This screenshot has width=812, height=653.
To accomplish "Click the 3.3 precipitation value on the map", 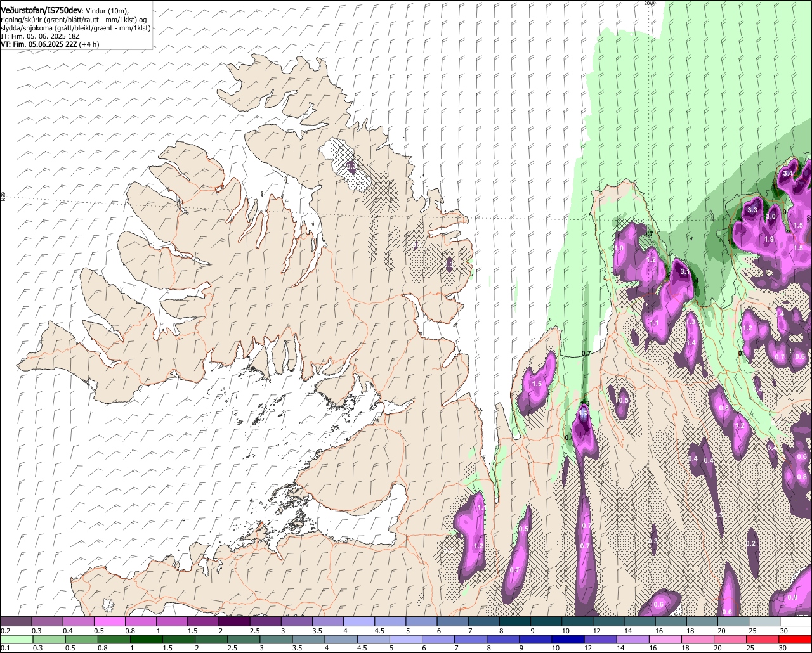I will point(753,209).
